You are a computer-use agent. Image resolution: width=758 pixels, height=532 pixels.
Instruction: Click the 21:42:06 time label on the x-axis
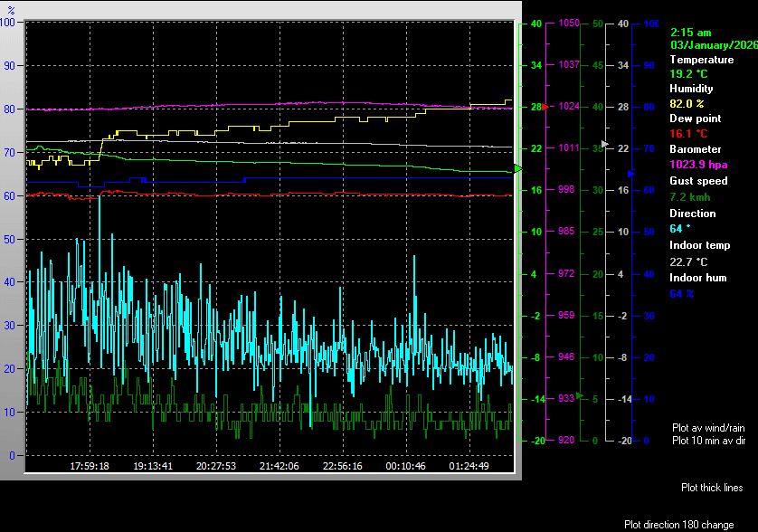click(279, 466)
